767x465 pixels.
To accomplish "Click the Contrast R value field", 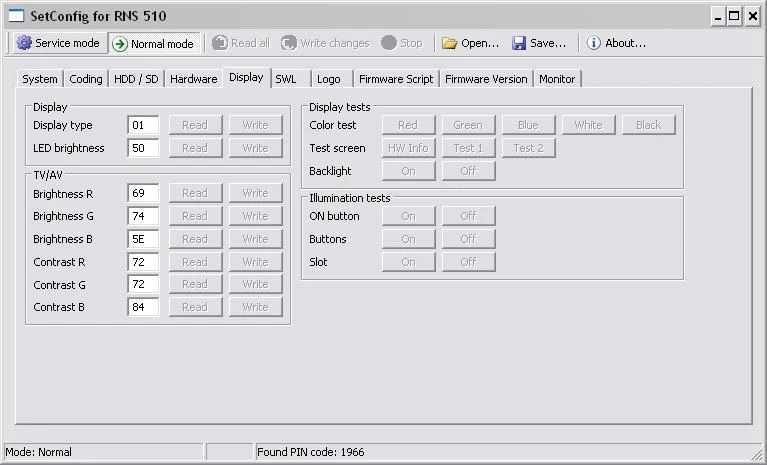I will click(x=143, y=262).
